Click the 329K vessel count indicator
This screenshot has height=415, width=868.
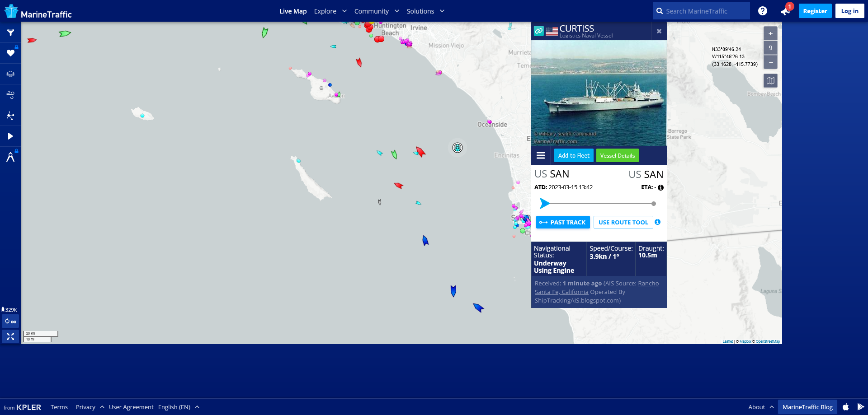coord(9,309)
